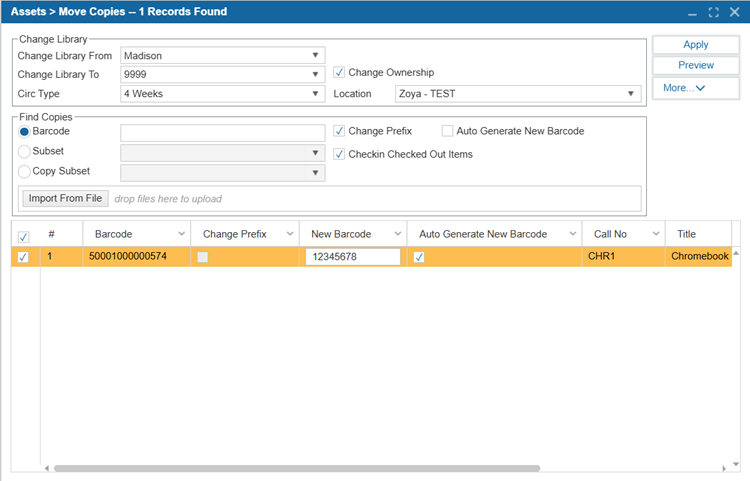Image resolution: width=750 pixels, height=481 pixels.
Task: Toggle the Change Ownership checkbox
Action: click(x=339, y=73)
